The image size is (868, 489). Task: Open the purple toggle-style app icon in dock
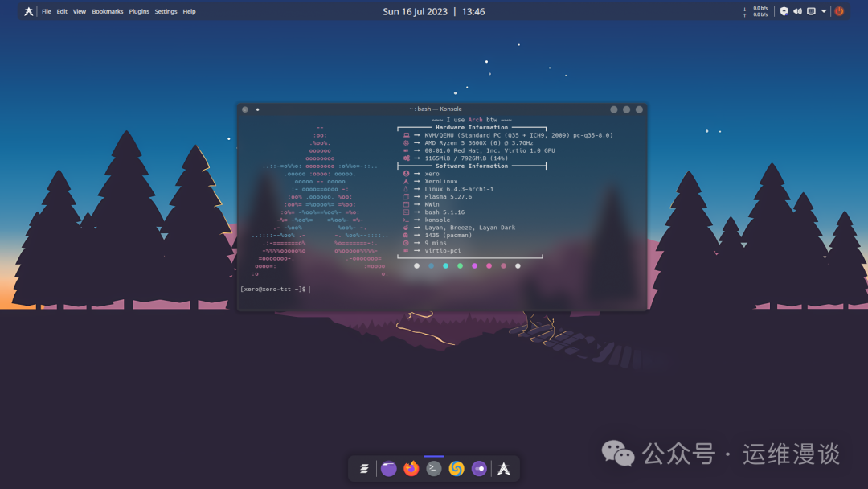[478, 468]
